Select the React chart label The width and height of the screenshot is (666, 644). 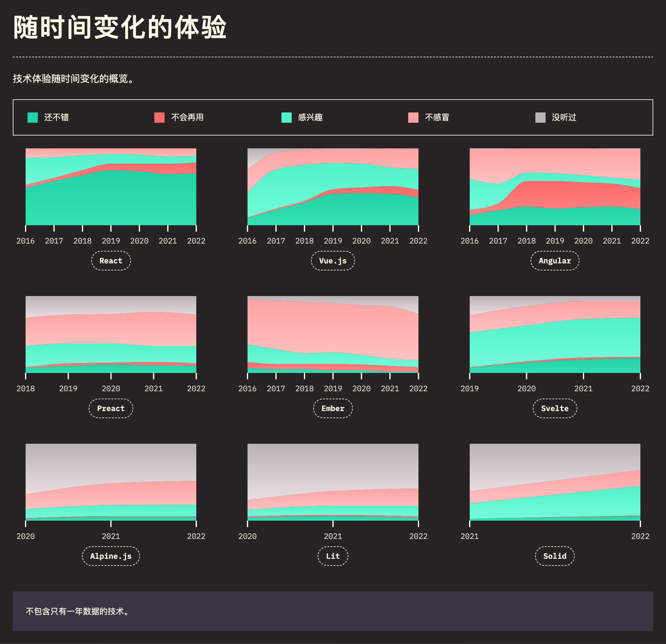pyautogui.click(x=111, y=260)
